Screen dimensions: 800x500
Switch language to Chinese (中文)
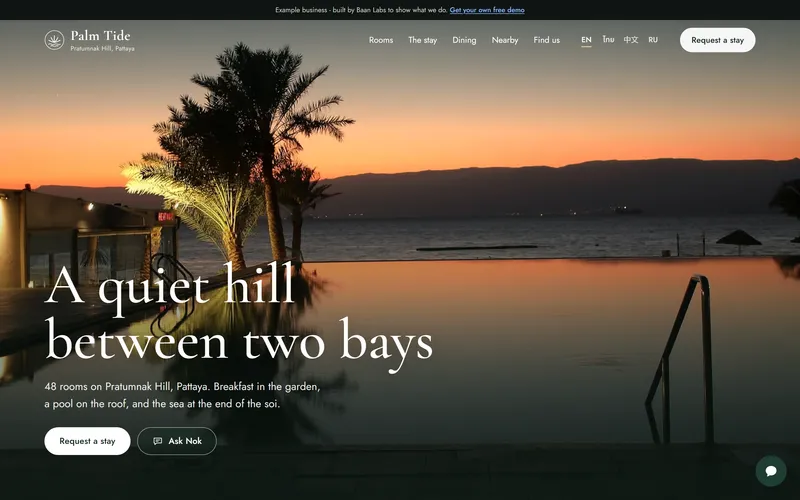(x=631, y=40)
